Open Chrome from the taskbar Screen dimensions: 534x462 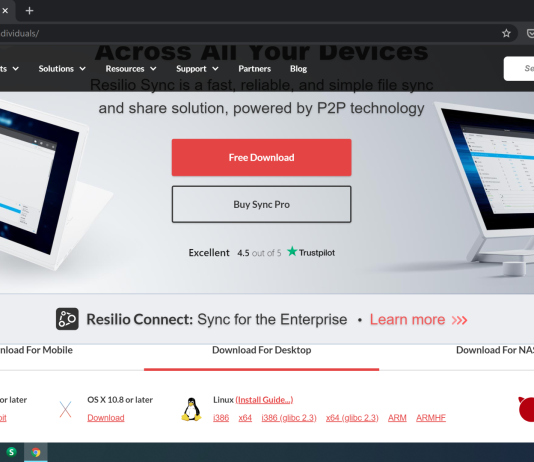36,452
